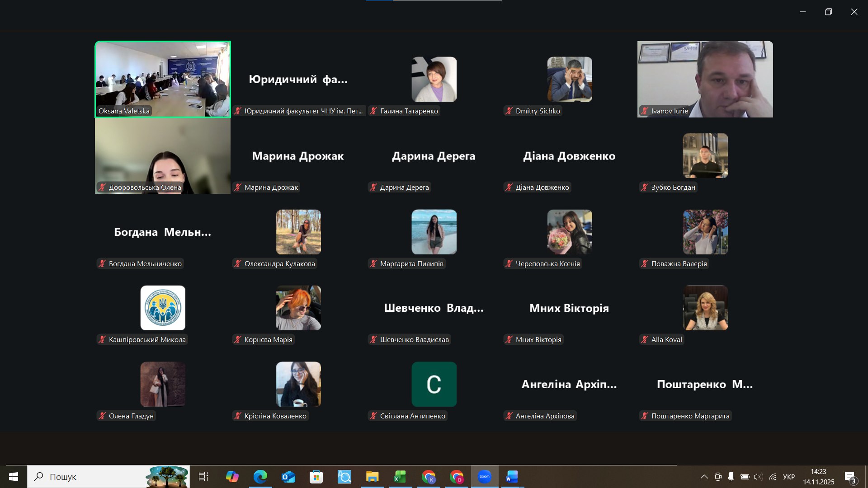Viewport: 868px width, 488px height.
Task: Open the Zoom app in taskbar
Action: pos(484,477)
